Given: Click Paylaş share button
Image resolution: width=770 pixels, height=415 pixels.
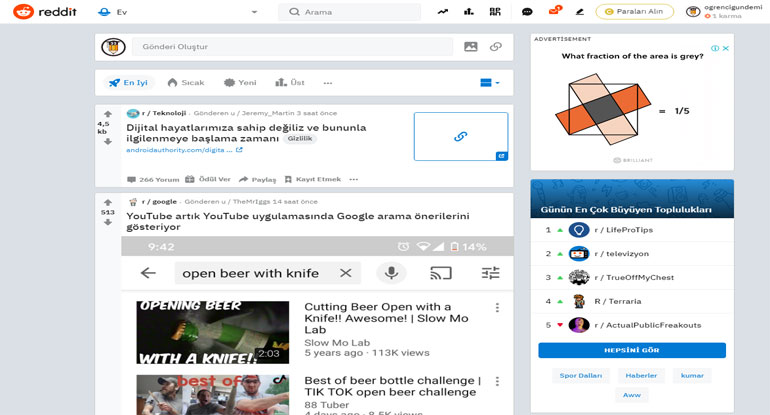Looking at the screenshot, I should click(257, 179).
